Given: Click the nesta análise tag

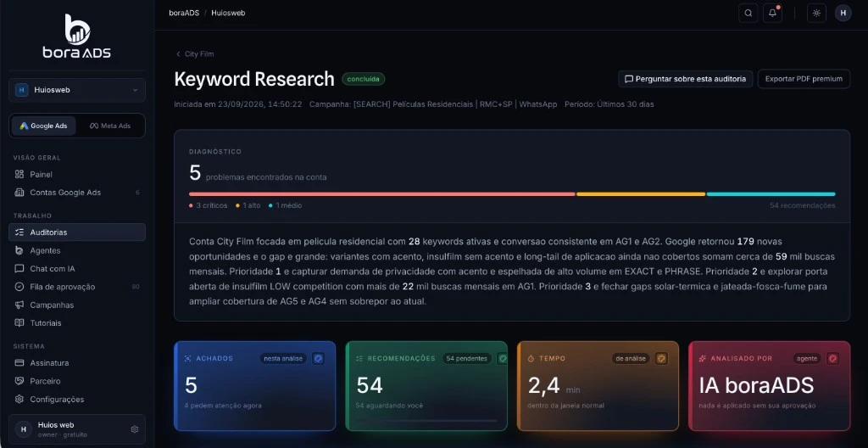Looking at the screenshot, I should [283, 359].
